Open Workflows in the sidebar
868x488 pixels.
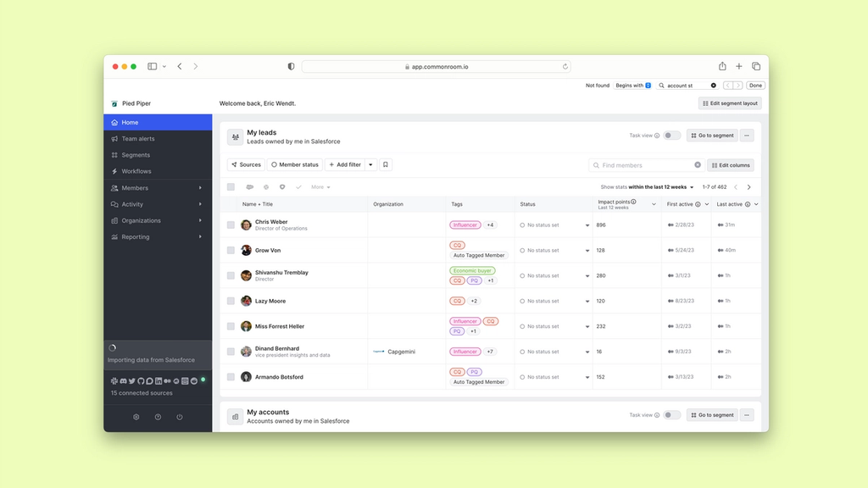(158, 171)
